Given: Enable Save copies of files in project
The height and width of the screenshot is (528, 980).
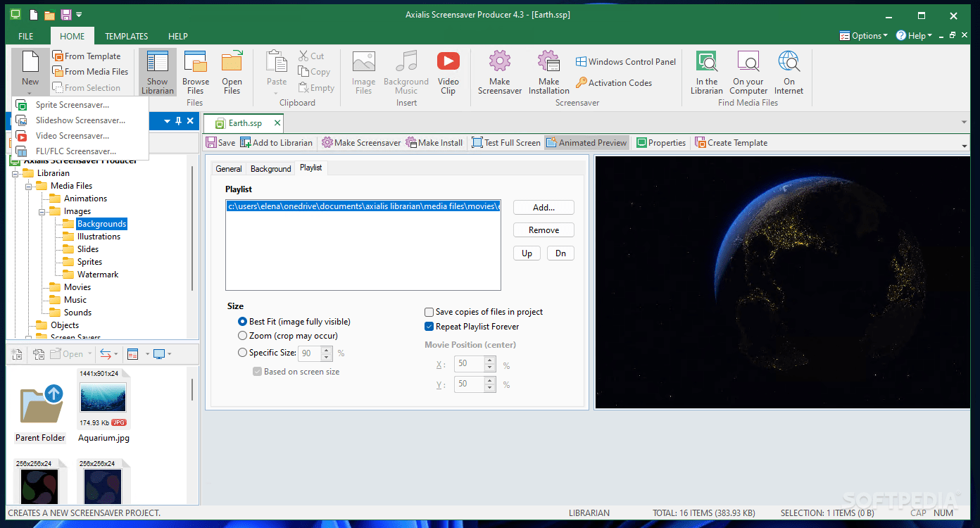Looking at the screenshot, I should click(x=429, y=312).
